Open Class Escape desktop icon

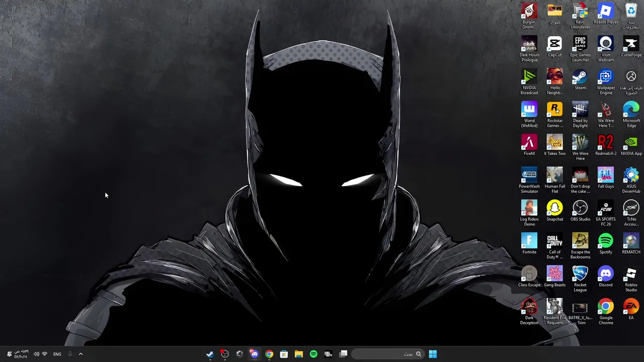pos(529,277)
